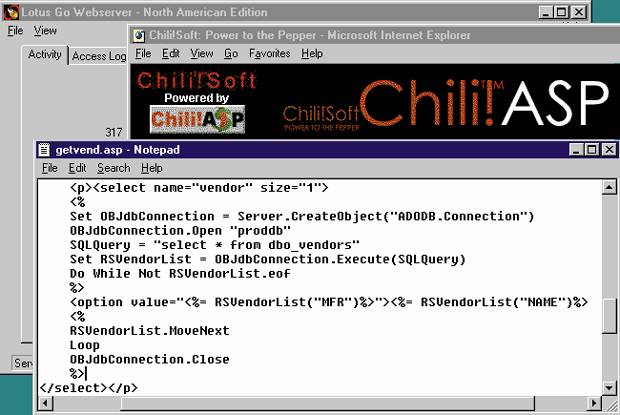Click the Powered by Chili!ASP badge
The height and width of the screenshot is (415, 620).
[x=197, y=119]
